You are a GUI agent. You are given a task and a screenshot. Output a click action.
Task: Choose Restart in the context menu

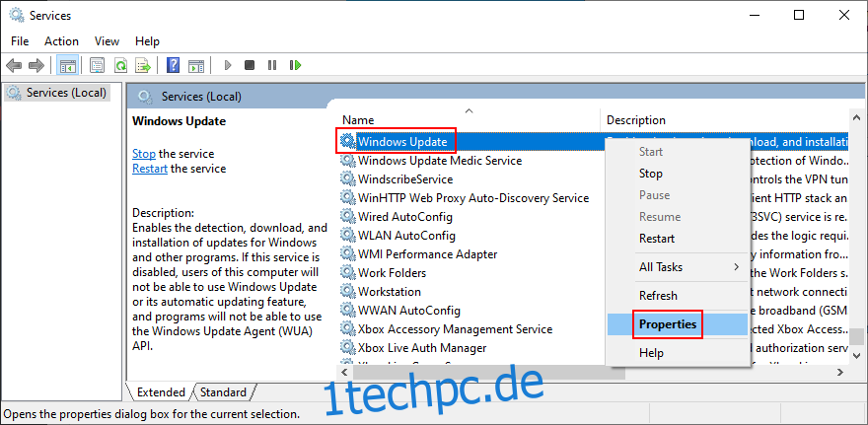pyautogui.click(x=679, y=239)
